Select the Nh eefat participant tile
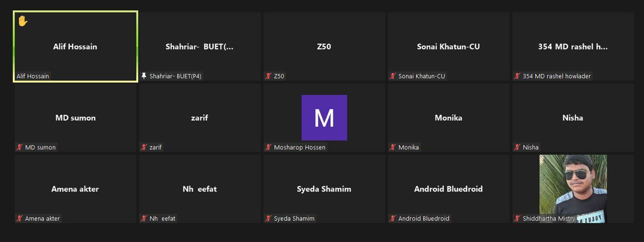The width and height of the screenshot is (644, 242). coord(200,189)
